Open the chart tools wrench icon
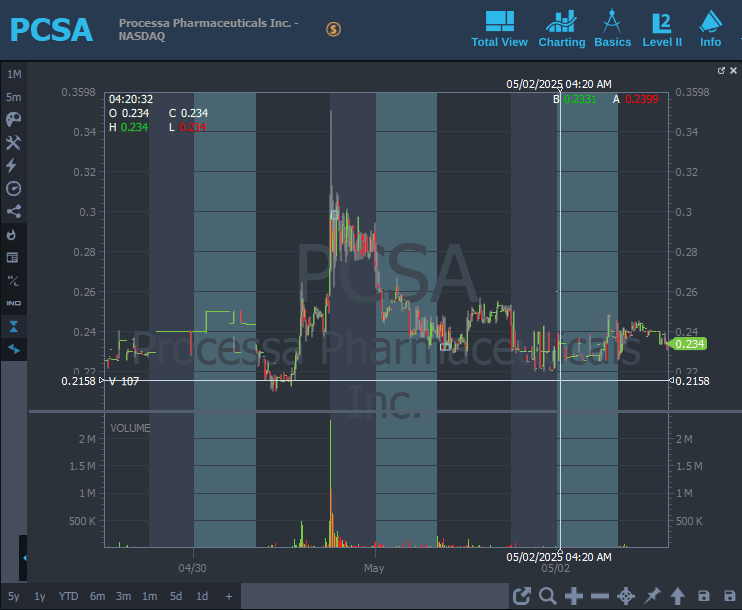742x610 pixels. 13,142
